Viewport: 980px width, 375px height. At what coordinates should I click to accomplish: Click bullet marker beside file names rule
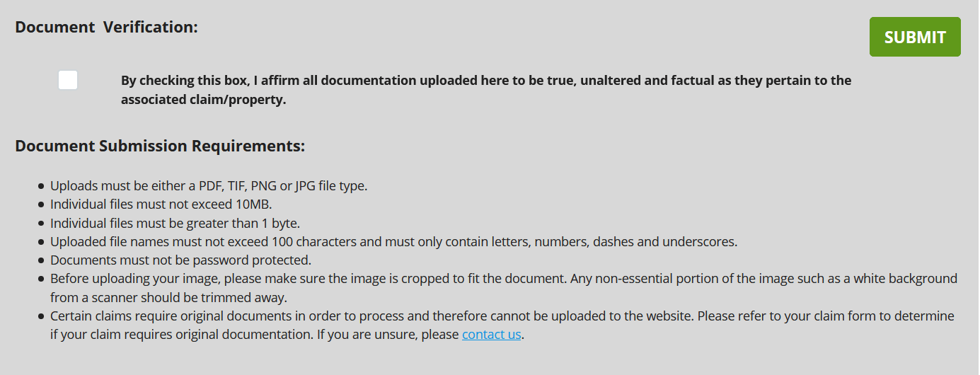pyautogui.click(x=41, y=242)
